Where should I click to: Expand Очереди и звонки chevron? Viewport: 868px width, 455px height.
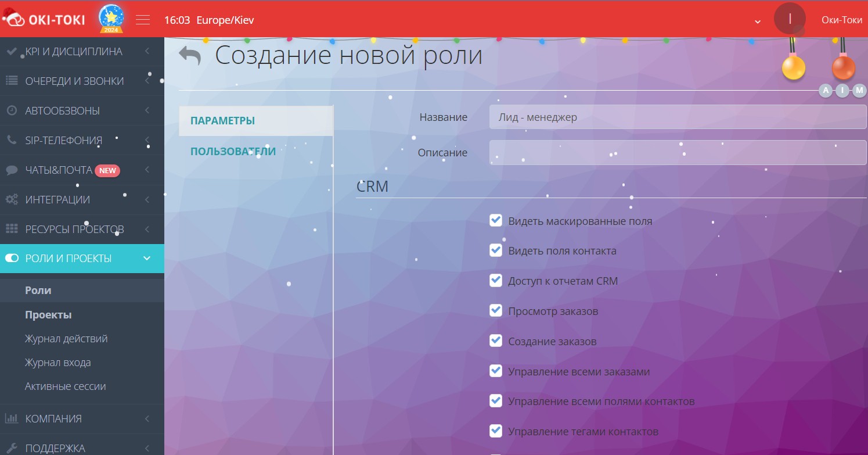coord(147,81)
